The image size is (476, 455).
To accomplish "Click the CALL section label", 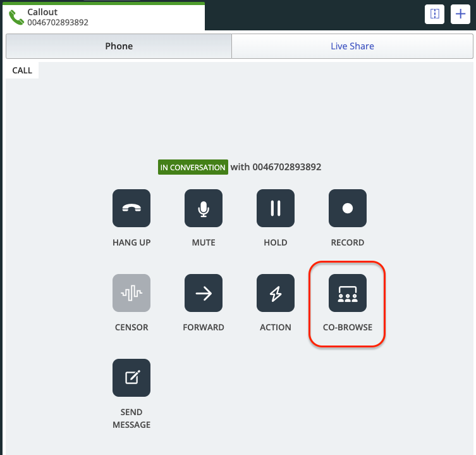I will (22, 70).
